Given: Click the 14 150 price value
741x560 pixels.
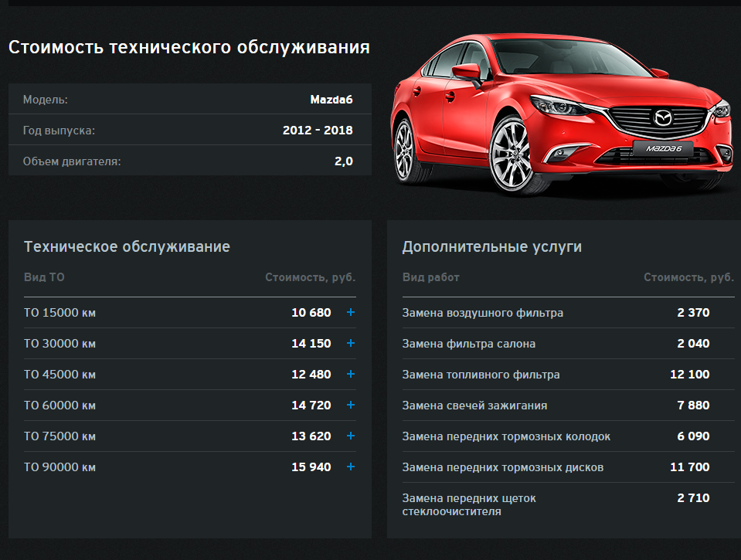Looking at the screenshot, I should coord(311,344).
